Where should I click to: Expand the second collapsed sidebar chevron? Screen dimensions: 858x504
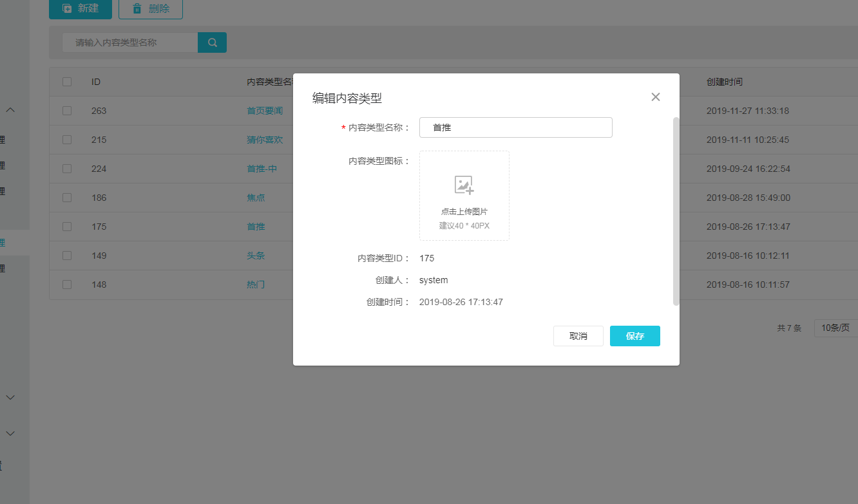(10, 434)
